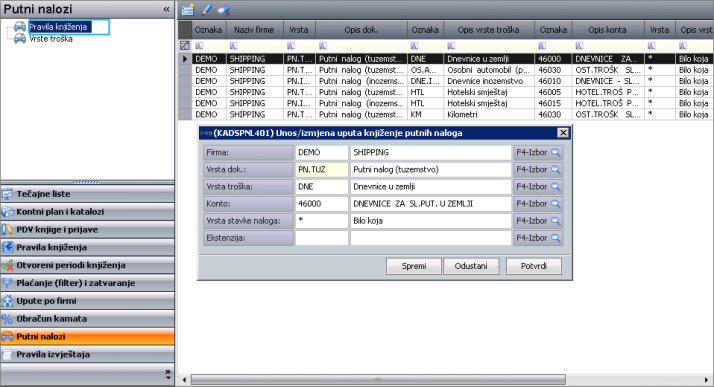Click the horizontal scrollbar thumb
The image size is (714, 387).
[378, 379]
